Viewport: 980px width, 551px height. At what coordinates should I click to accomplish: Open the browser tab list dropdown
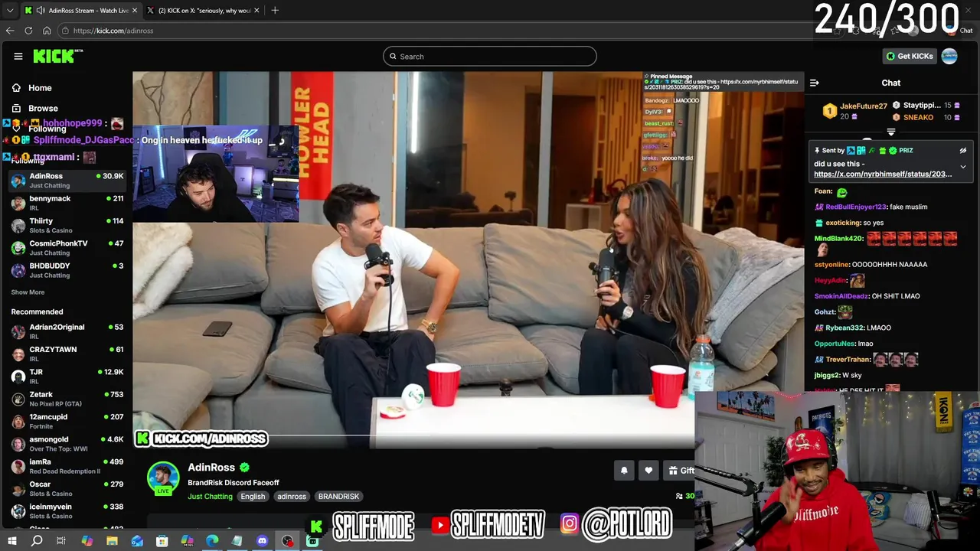(x=10, y=11)
